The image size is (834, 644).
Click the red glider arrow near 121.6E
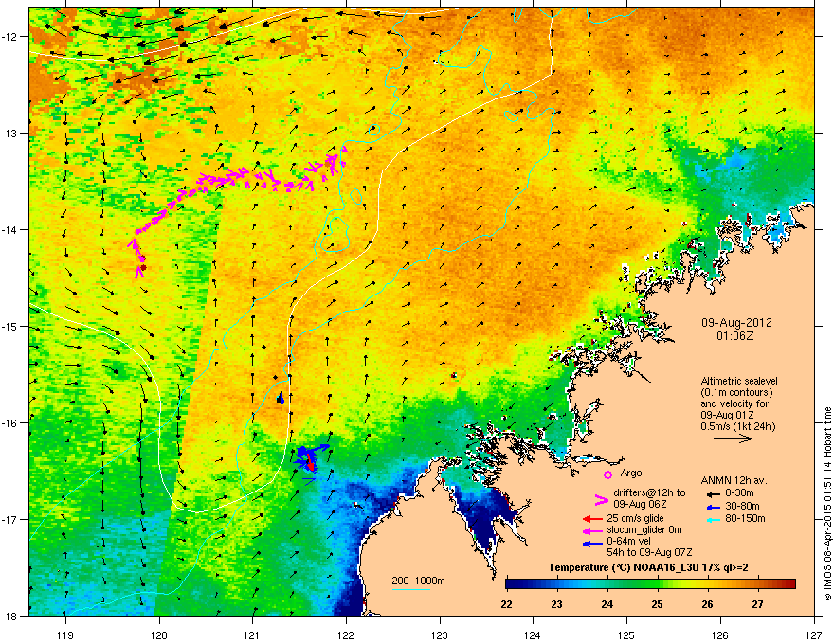click(x=310, y=461)
